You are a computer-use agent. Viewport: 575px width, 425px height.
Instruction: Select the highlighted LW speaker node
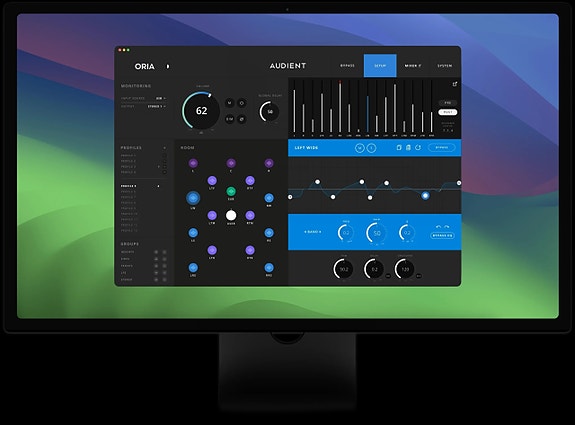tap(193, 198)
